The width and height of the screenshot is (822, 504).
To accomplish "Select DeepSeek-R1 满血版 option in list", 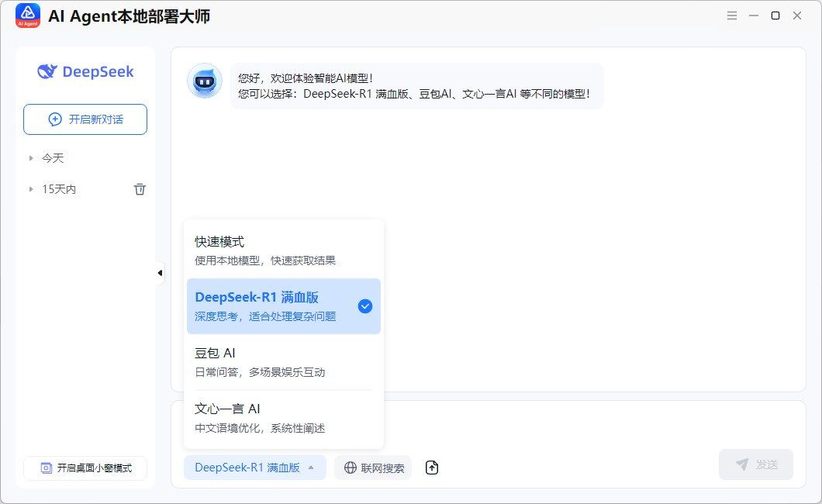I will pyautogui.click(x=284, y=306).
